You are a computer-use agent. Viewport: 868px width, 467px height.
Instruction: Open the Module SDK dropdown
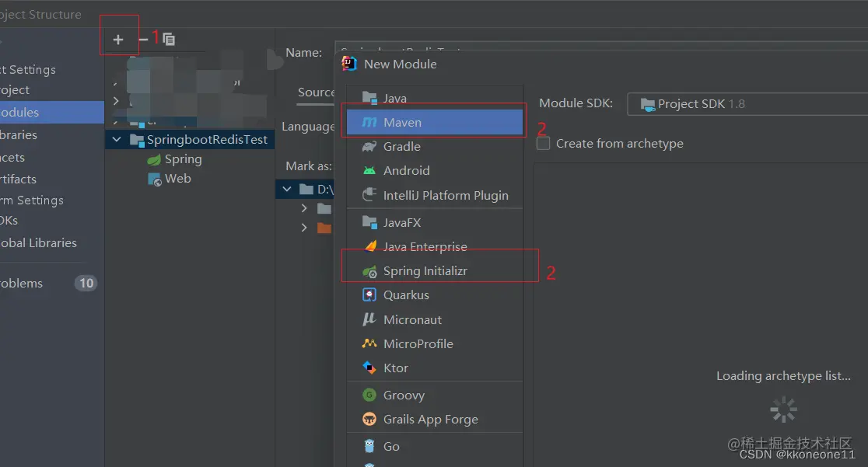click(747, 104)
